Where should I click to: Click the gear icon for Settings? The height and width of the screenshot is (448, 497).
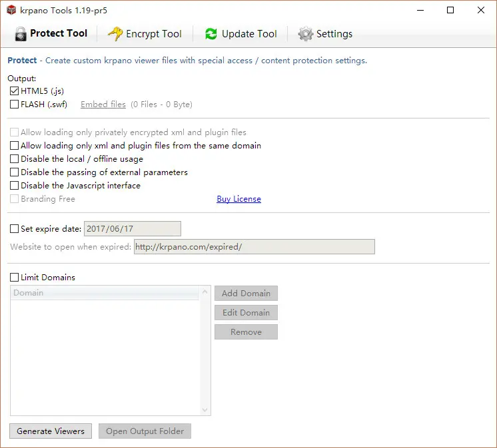click(305, 34)
